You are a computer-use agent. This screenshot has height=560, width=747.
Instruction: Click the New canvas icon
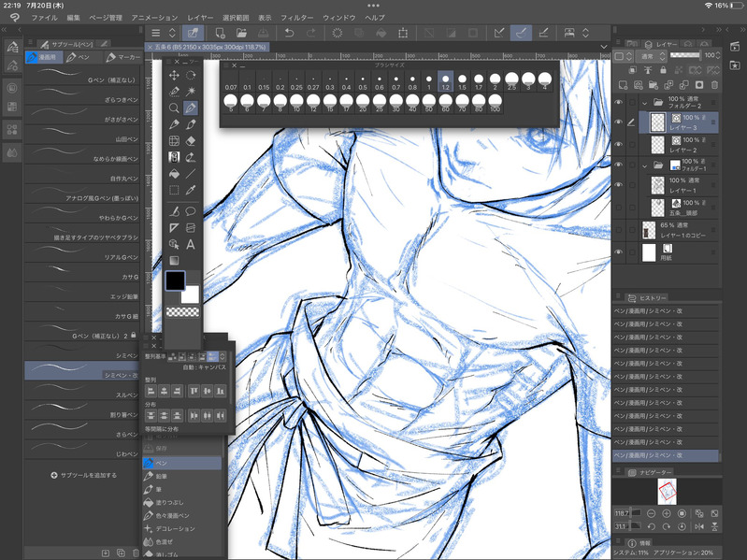(x=220, y=33)
